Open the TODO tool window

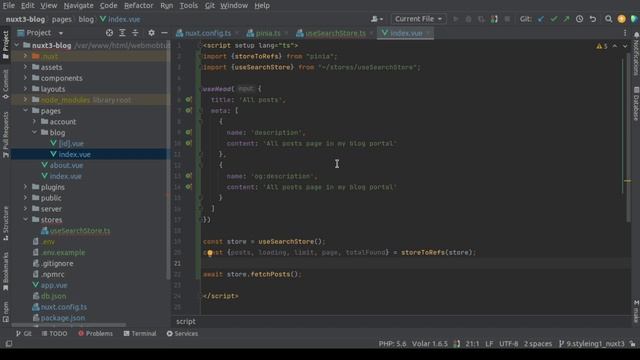point(54,333)
